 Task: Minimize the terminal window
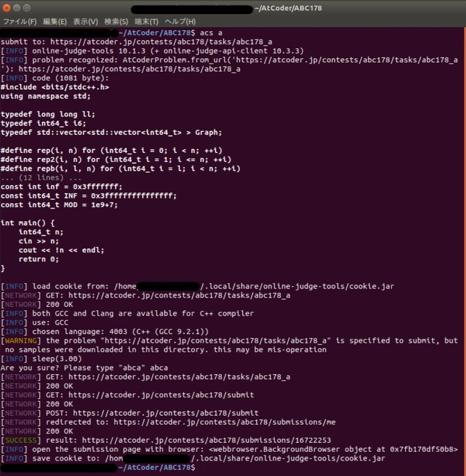pyautogui.click(x=17, y=8)
